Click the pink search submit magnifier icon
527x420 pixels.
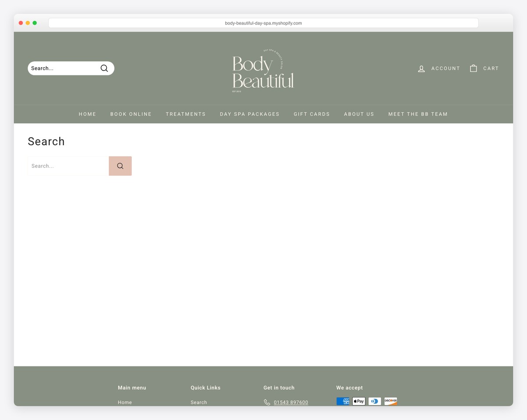point(120,166)
